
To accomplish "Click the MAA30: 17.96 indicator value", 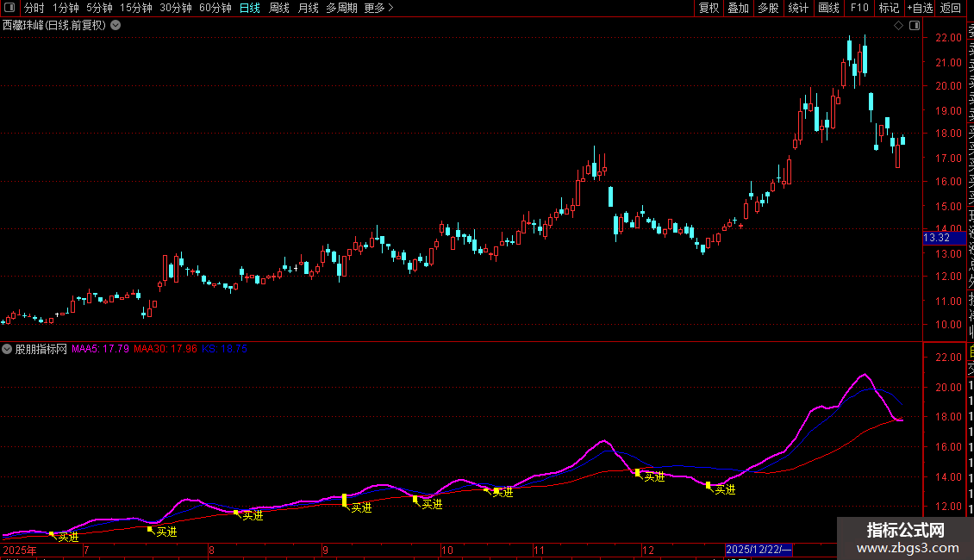I will (165, 349).
